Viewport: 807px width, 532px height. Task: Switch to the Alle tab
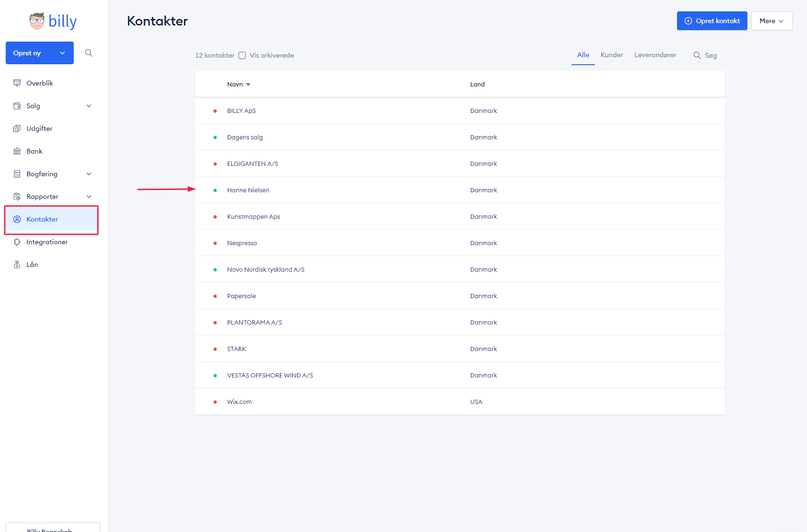583,55
